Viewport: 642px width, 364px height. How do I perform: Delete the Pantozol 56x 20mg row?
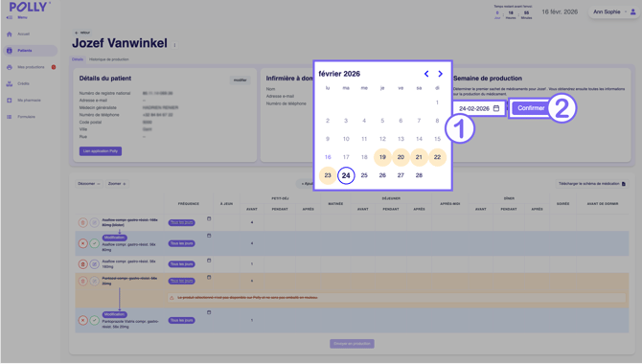82,281
